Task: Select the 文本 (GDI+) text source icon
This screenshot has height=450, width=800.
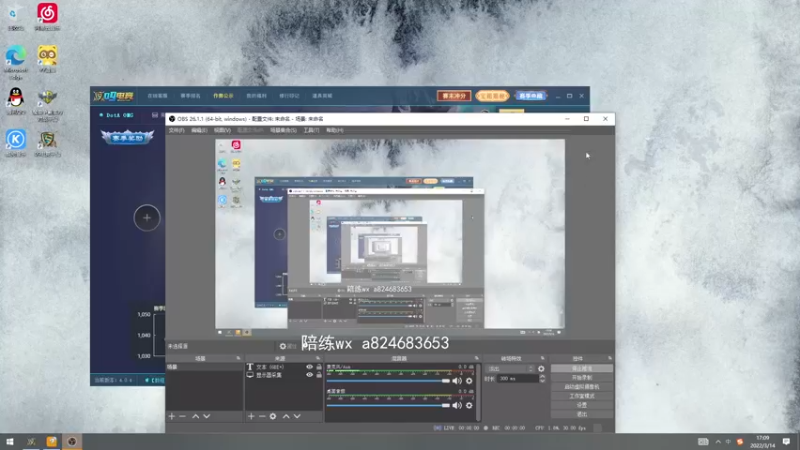Action: pos(250,367)
